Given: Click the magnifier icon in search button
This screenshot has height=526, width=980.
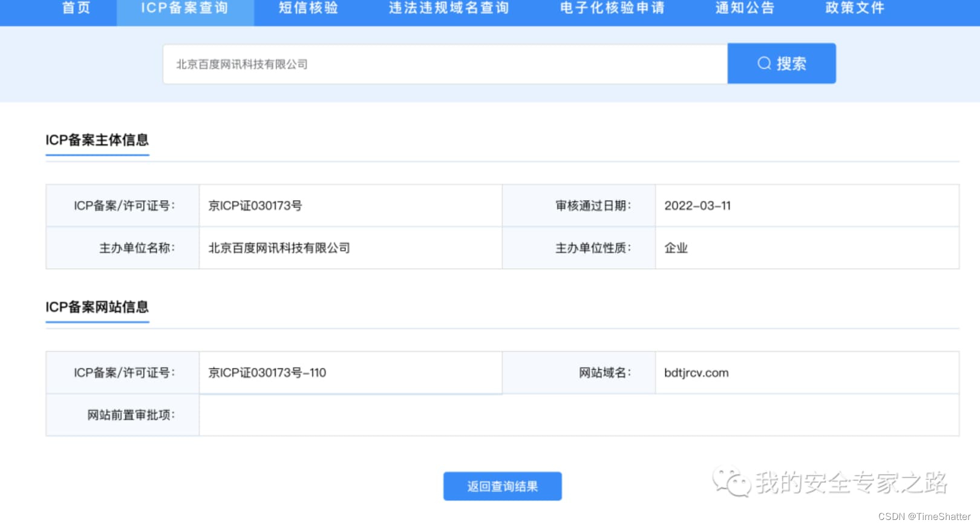Looking at the screenshot, I should point(765,63).
